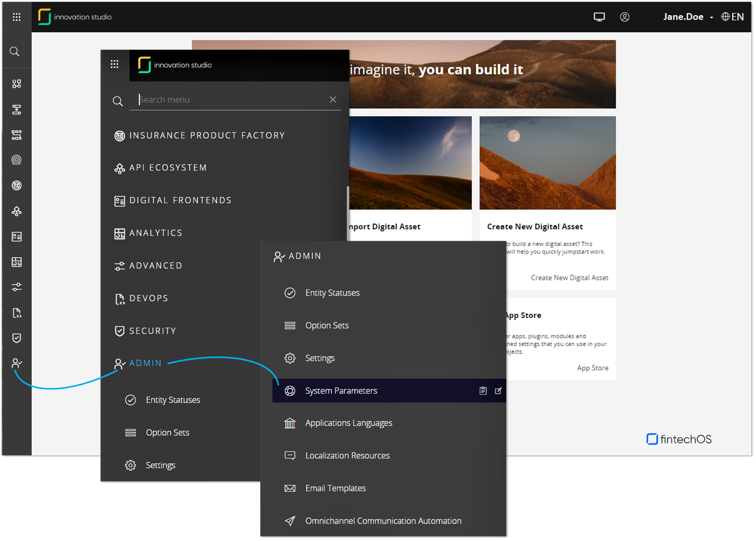Click the monitor display icon in header
756x541 pixels.
pyautogui.click(x=599, y=17)
